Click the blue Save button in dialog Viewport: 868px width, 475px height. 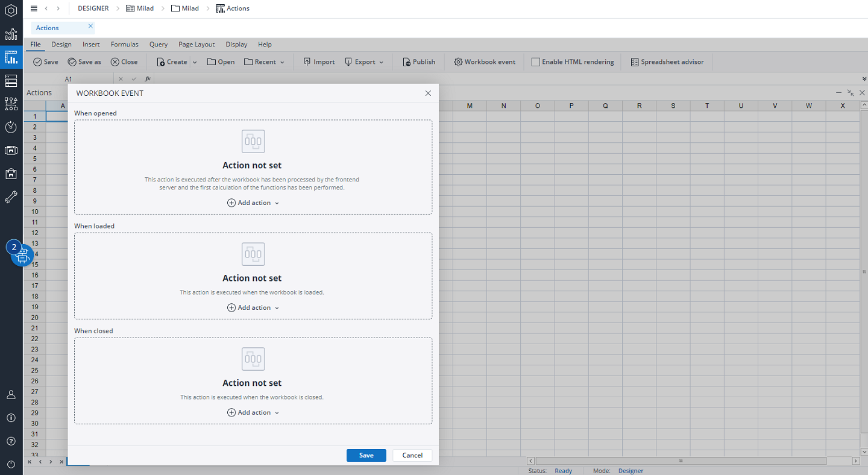click(x=366, y=456)
